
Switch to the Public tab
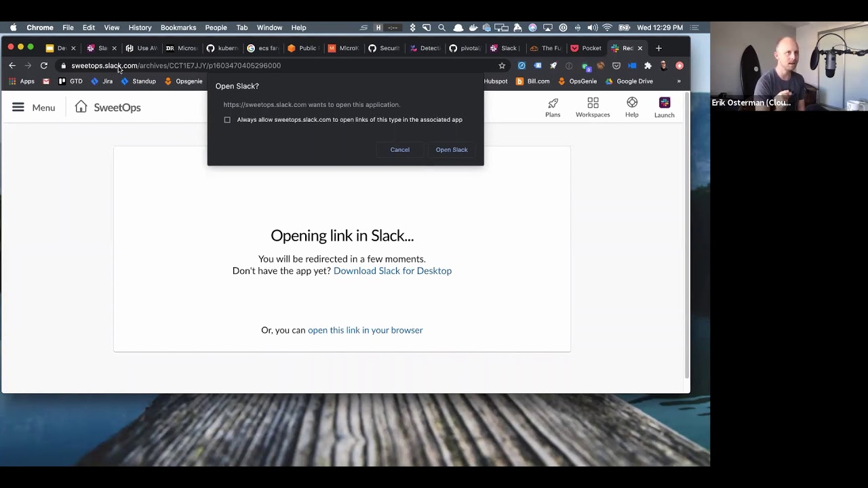(x=302, y=48)
